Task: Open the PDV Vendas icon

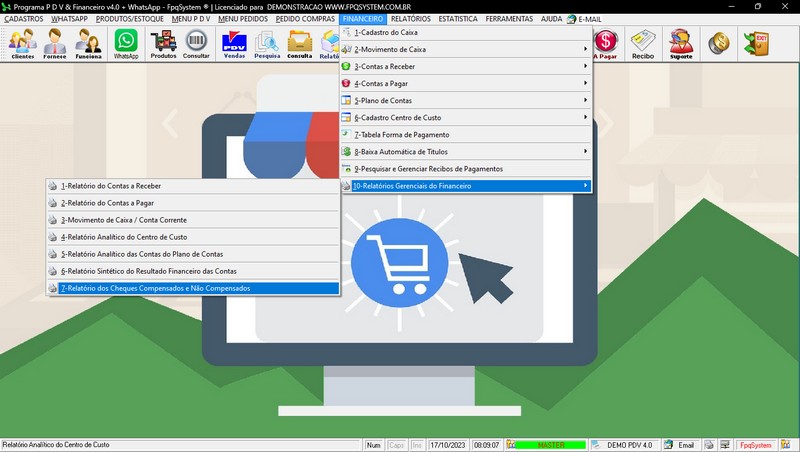Action: 234,43
